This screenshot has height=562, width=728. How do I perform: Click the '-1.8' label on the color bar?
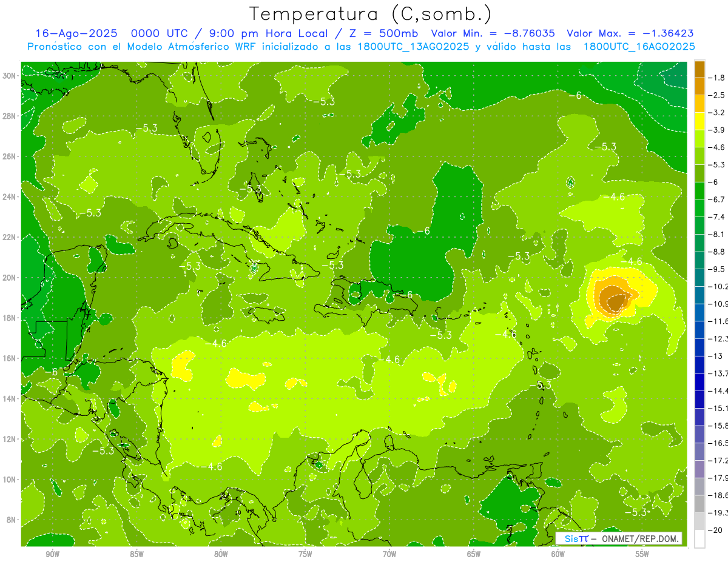click(x=716, y=78)
